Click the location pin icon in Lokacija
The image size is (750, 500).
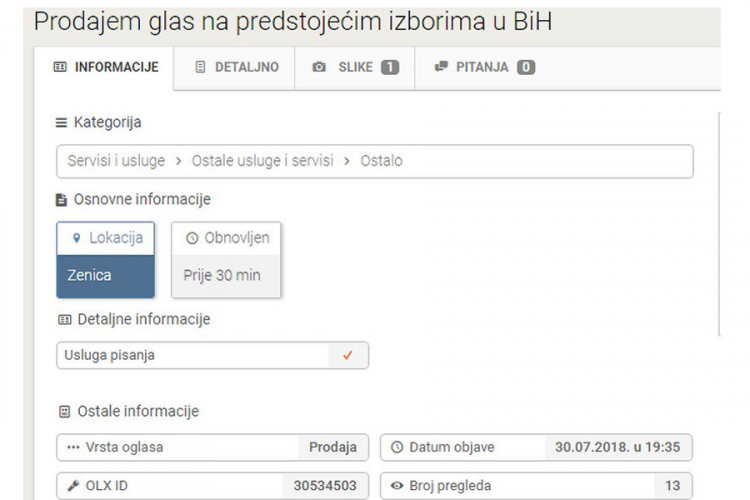click(77, 238)
